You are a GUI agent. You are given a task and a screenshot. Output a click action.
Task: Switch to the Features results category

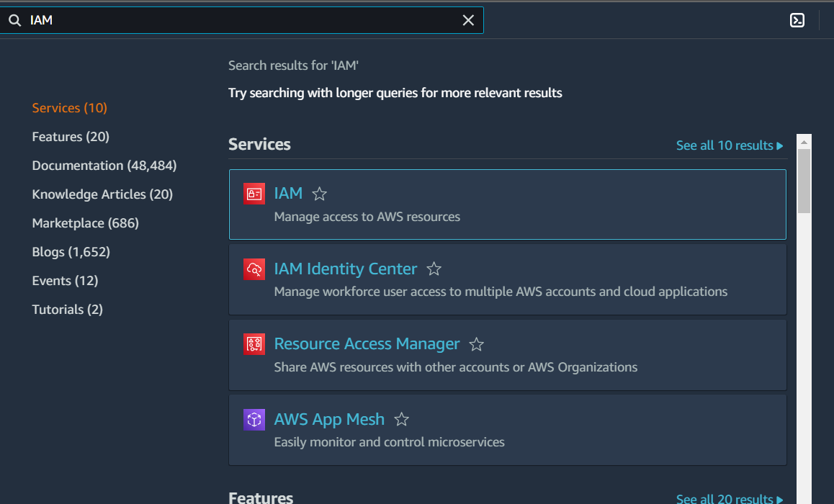pos(70,136)
